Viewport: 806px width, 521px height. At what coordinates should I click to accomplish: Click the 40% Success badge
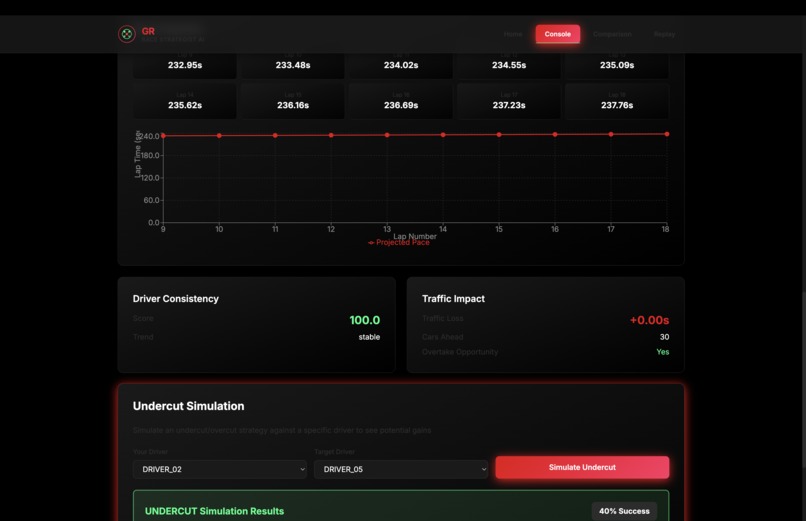point(624,511)
